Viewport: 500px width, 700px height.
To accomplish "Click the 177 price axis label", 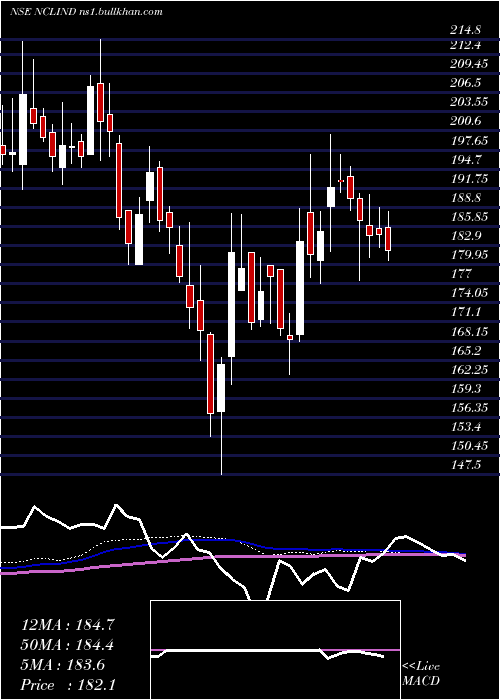I will [x=461, y=274].
